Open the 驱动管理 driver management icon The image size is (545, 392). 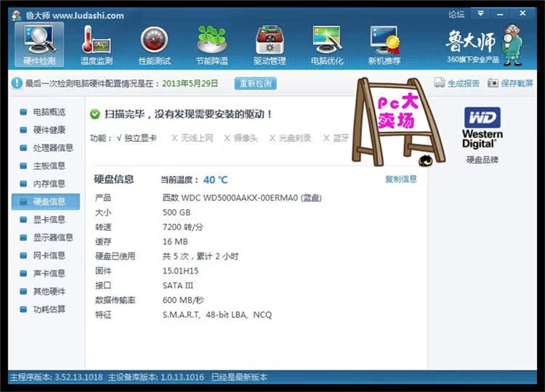[x=270, y=44]
